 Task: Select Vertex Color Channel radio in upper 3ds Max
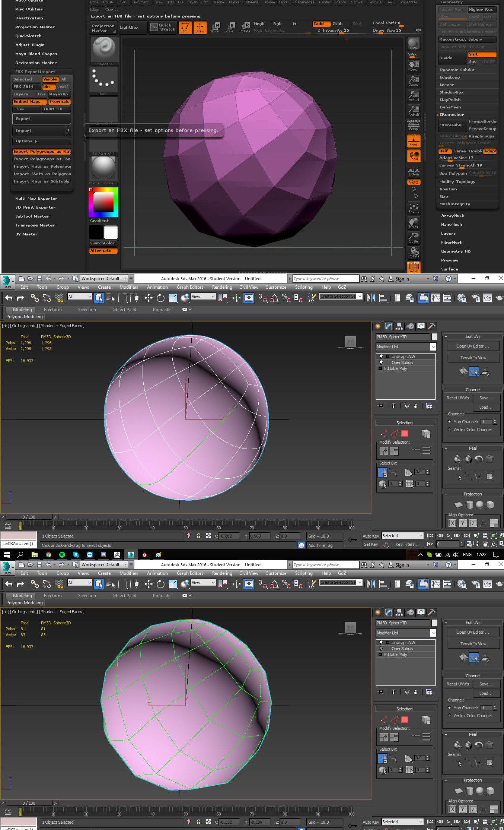449,430
